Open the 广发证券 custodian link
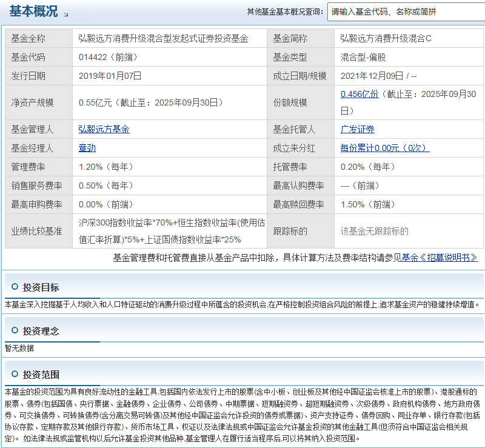 [x=358, y=129]
